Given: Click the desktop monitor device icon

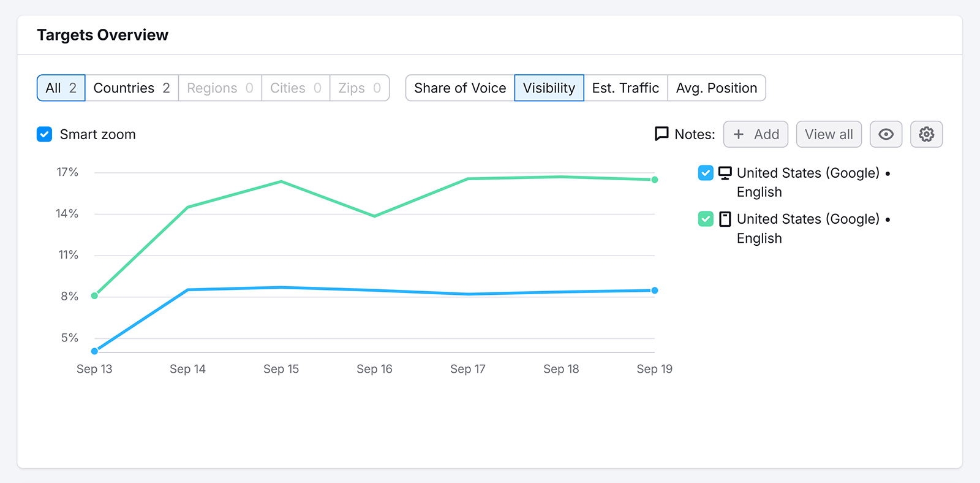Looking at the screenshot, I should coord(725,173).
